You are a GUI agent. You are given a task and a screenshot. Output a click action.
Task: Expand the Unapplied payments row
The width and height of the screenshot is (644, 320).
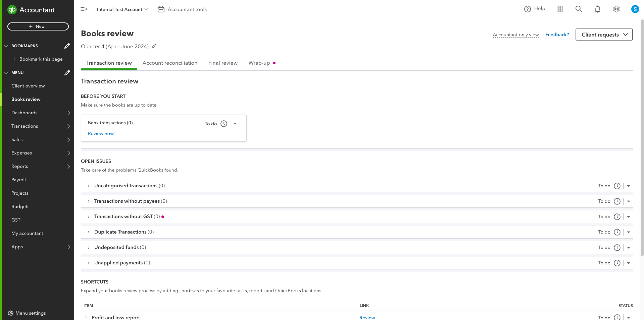89,263
